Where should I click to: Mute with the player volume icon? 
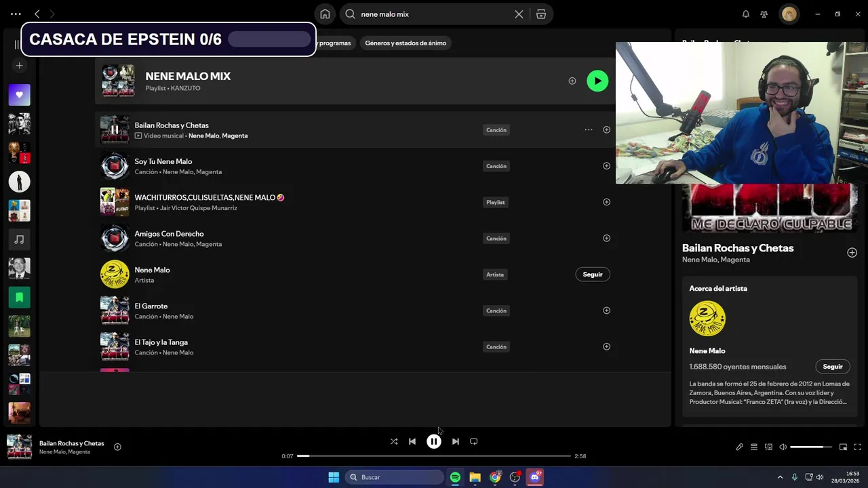tap(783, 447)
